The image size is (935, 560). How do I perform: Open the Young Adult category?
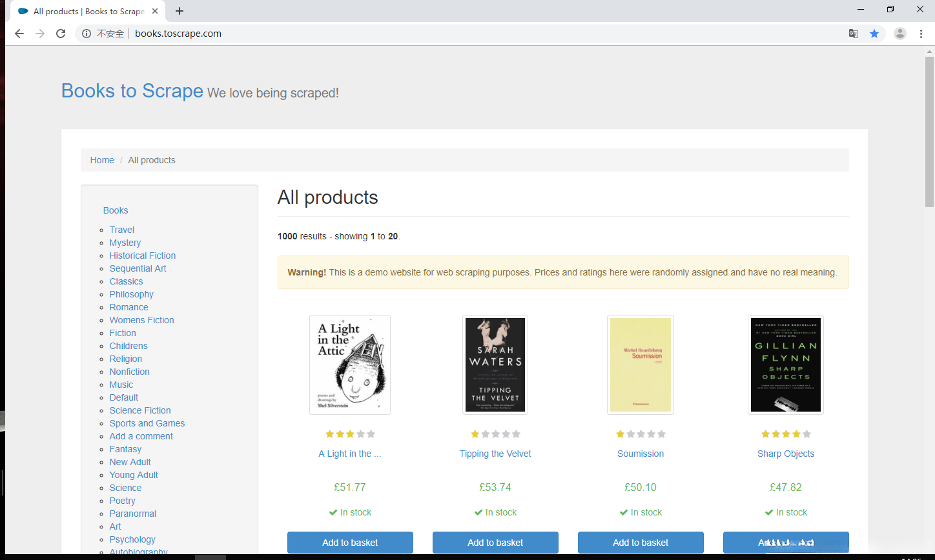tap(134, 475)
